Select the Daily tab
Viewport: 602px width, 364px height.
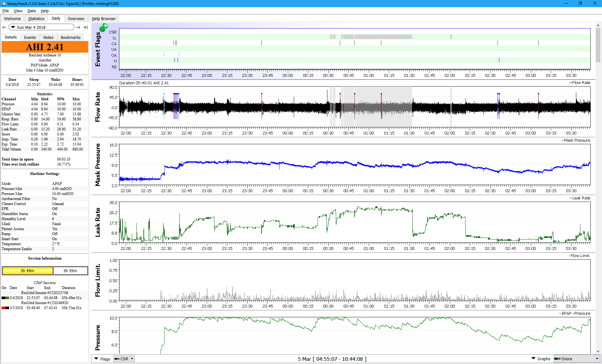(56, 18)
